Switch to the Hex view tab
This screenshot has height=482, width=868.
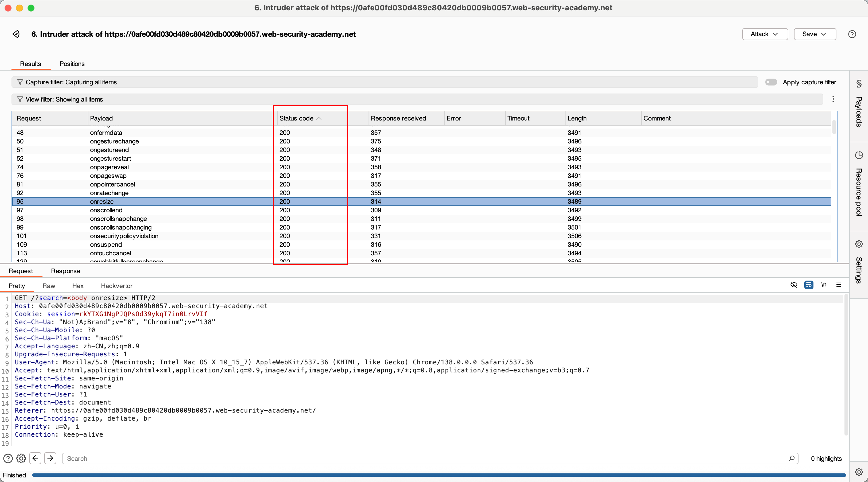(78, 286)
